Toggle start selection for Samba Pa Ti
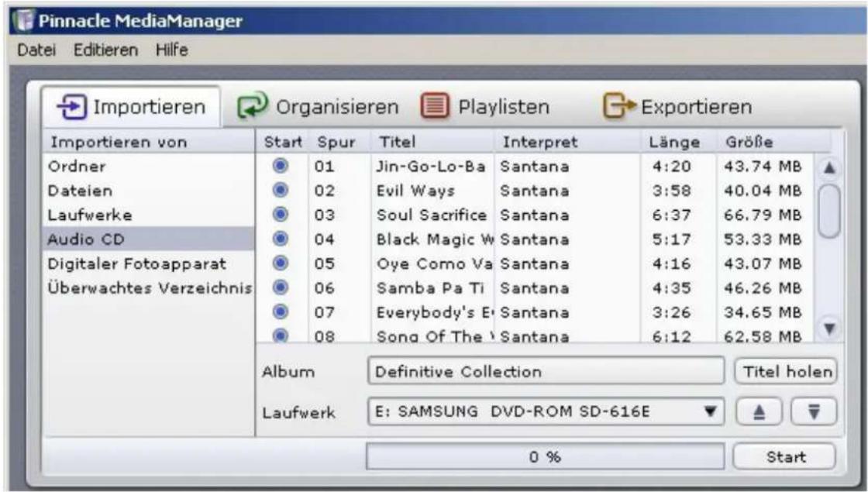The height and width of the screenshot is (492, 868). tap(281, 287)
